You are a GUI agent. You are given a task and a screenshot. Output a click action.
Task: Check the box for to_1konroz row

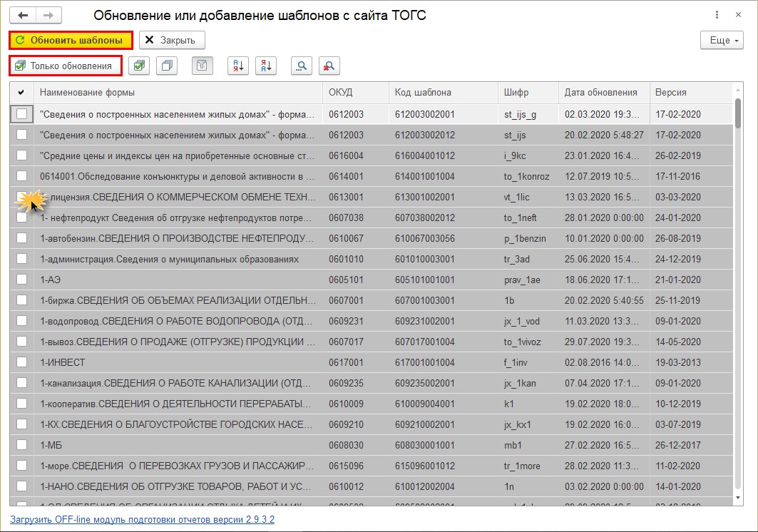coord(22,176)
